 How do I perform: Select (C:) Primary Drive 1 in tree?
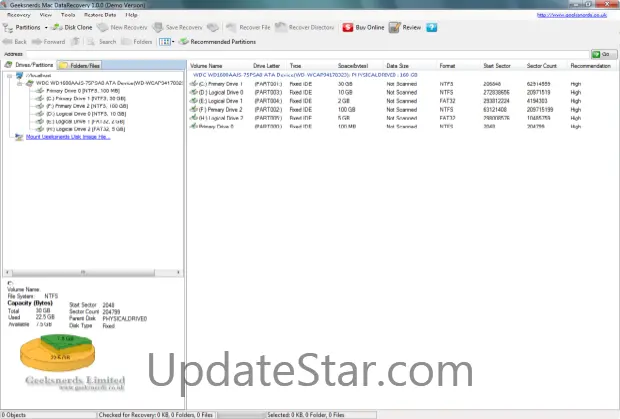pyautogui.click(x=86, y=98)
